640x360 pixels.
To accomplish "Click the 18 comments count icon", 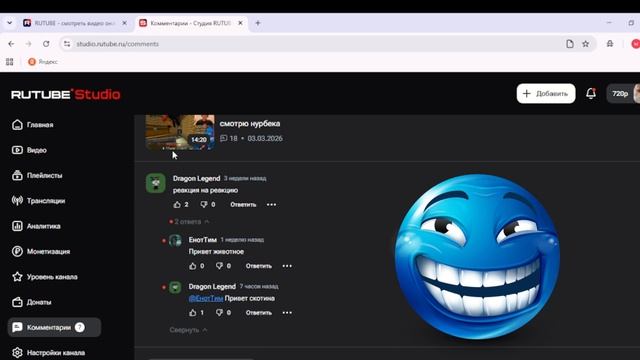I will pyautogui.click(x=223, y=138).
